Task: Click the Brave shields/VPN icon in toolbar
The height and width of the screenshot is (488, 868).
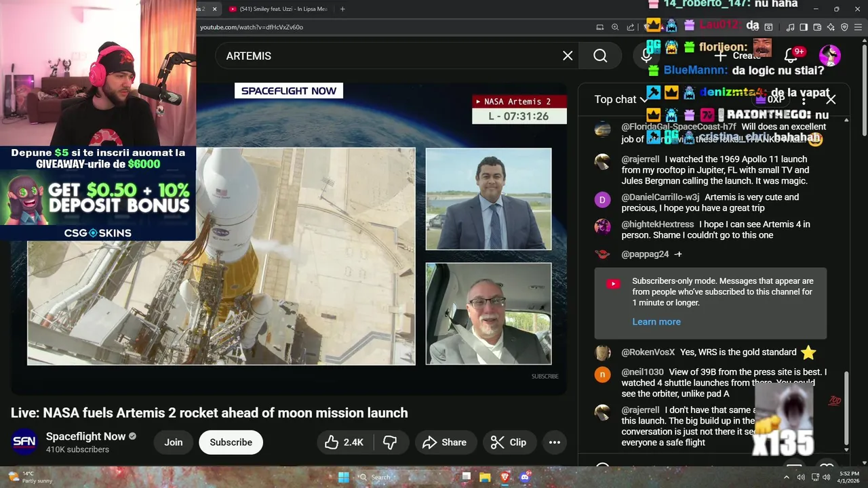Action: (844, 27)
